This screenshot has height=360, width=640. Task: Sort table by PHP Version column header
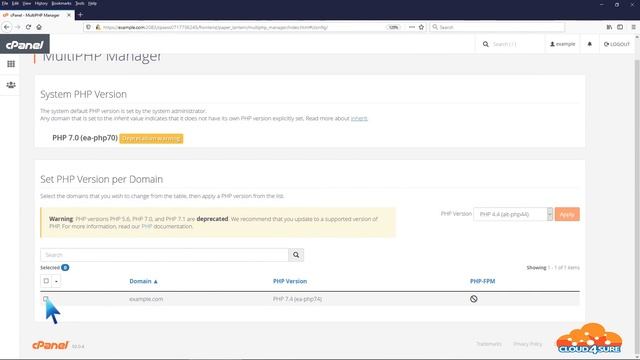(x=290, y=281)
